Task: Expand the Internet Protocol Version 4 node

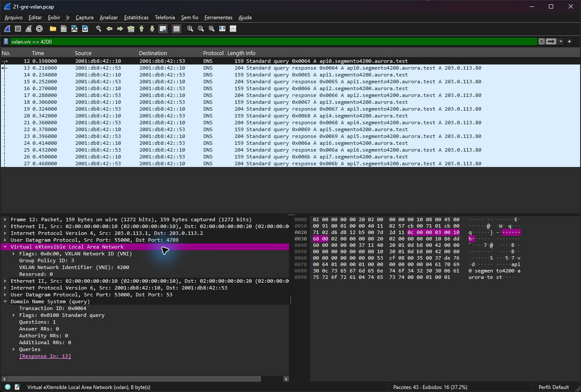Action: coord(5,233)
